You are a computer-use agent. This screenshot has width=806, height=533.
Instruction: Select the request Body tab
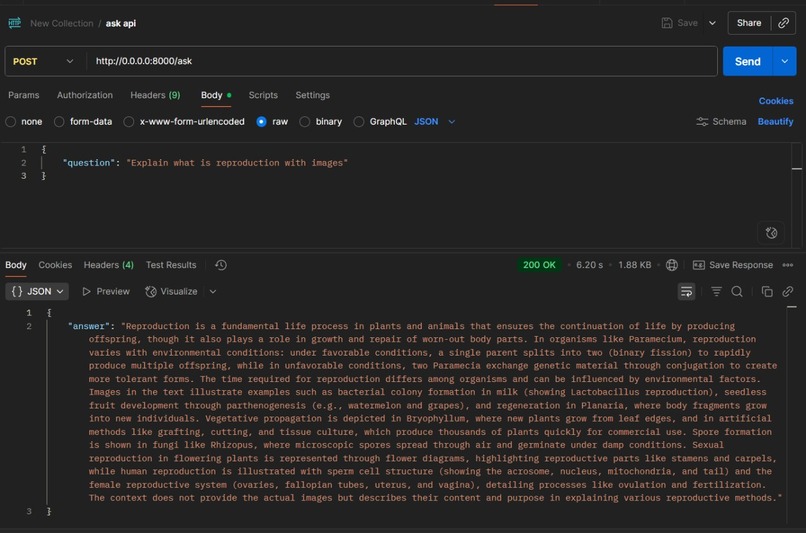tap(216, 95)
